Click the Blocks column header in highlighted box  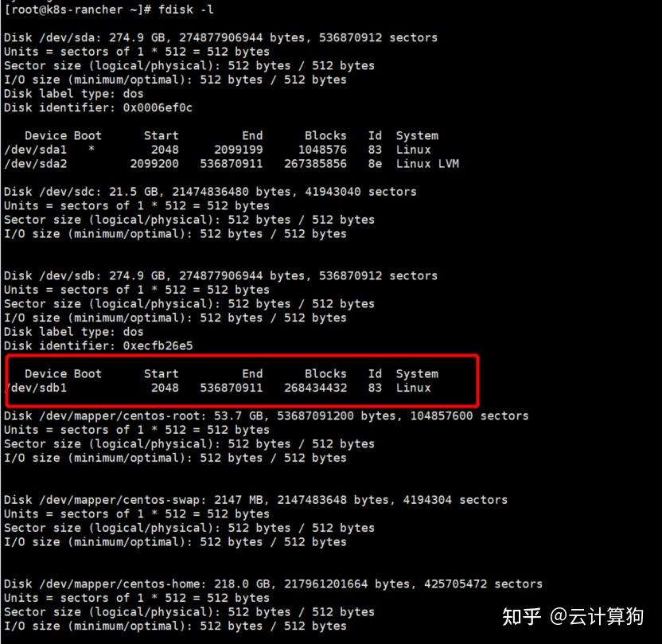click(x=325, y=373)
